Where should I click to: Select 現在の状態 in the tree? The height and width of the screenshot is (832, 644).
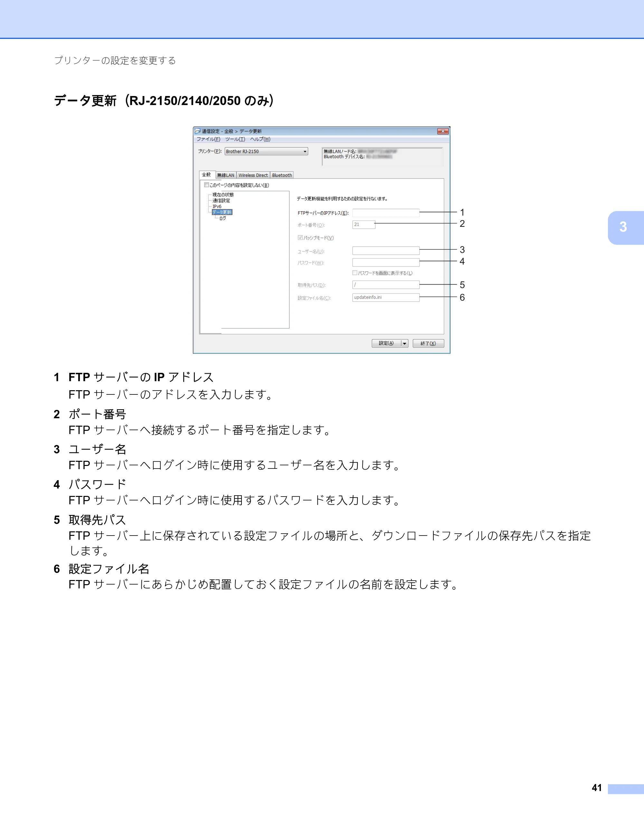tap(223, 195)
